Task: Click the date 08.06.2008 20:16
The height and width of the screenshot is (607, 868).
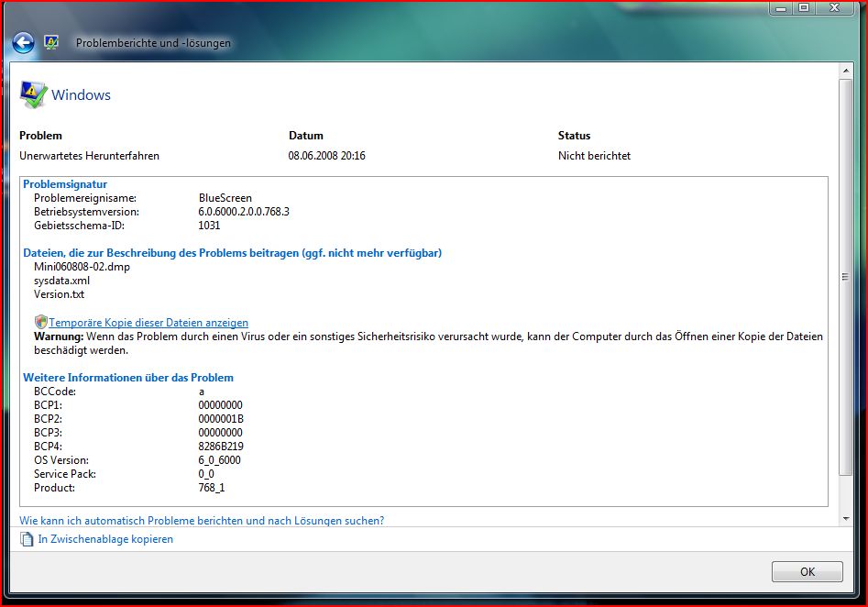Action: 326,156
